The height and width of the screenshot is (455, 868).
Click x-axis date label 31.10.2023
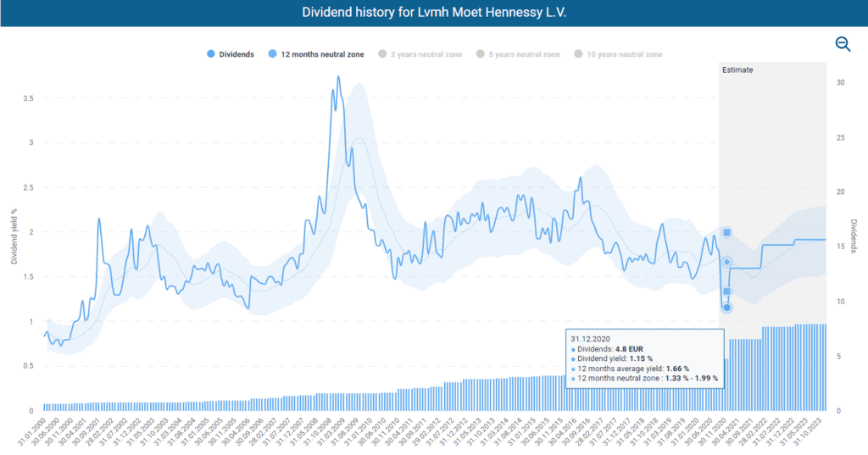(x=809, y=432)
